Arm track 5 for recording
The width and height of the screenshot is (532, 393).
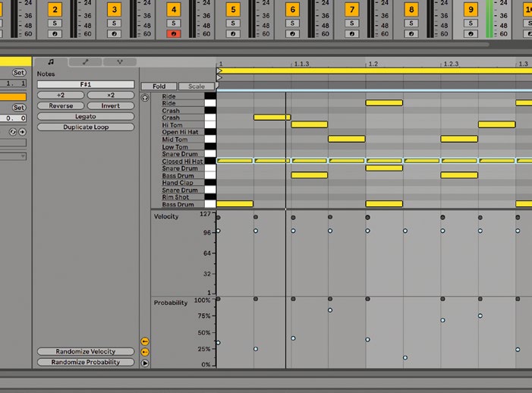point(233,34)
